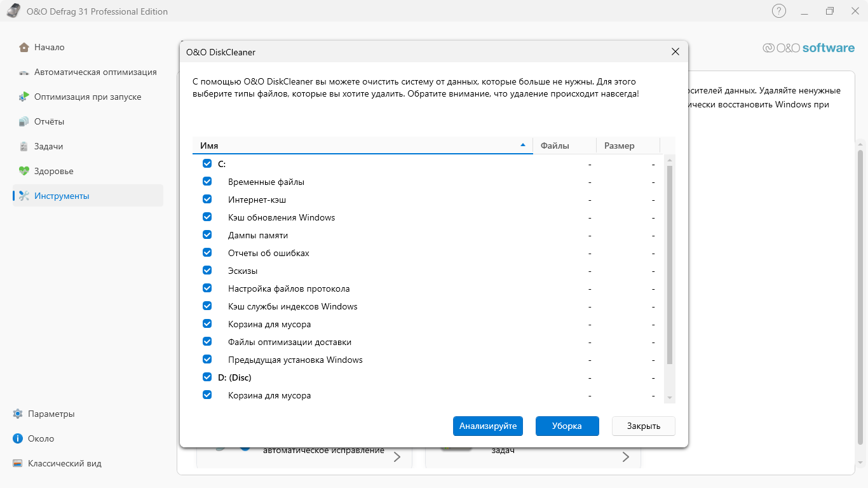
Task: Click the Классический вид icon
Action: coord(18,463)
